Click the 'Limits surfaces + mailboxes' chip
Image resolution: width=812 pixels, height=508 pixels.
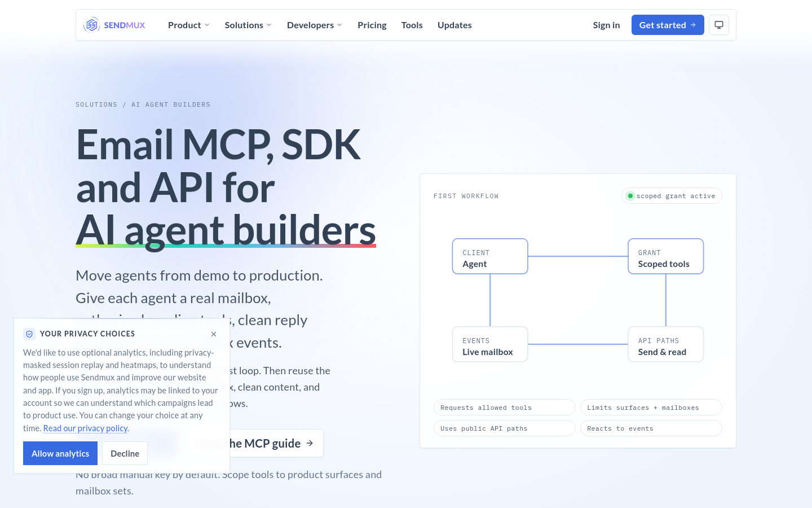pos(651,408)
